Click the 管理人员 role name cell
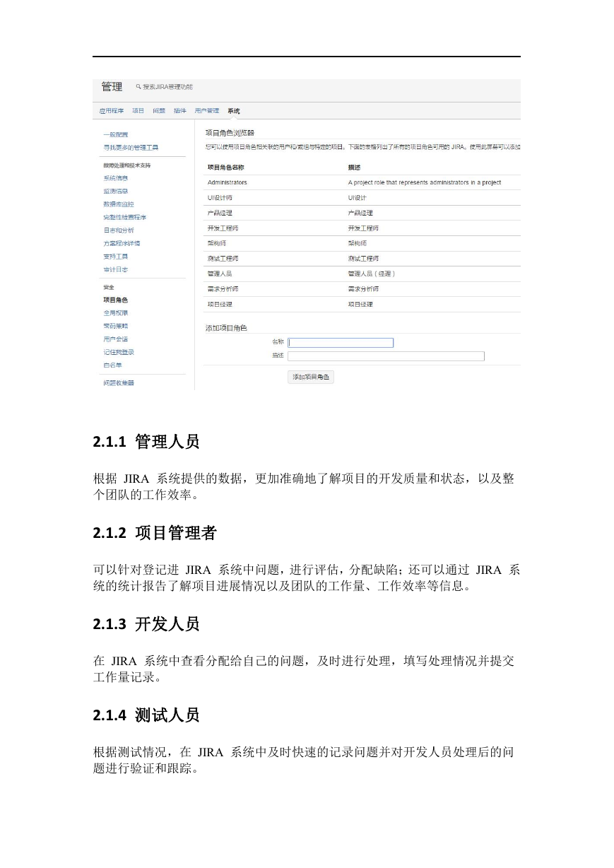Screen dimensions: 614x868 click(220, 274)
